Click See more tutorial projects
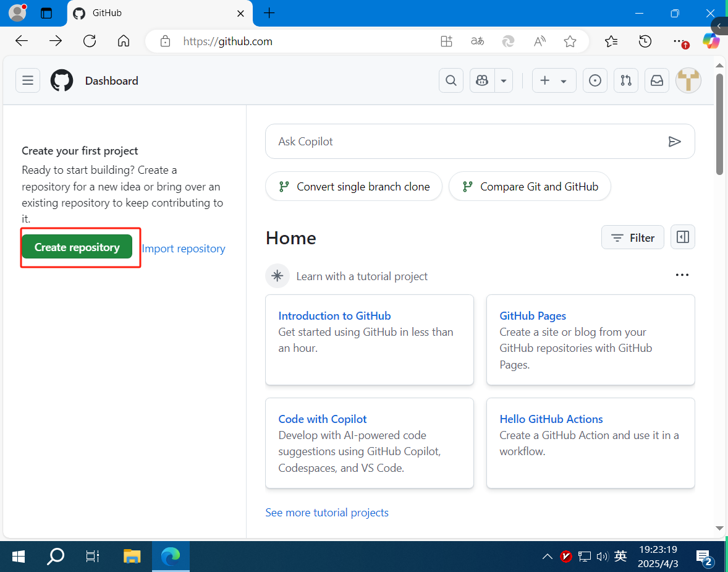728x572 pixels. (x=327, y=513)
